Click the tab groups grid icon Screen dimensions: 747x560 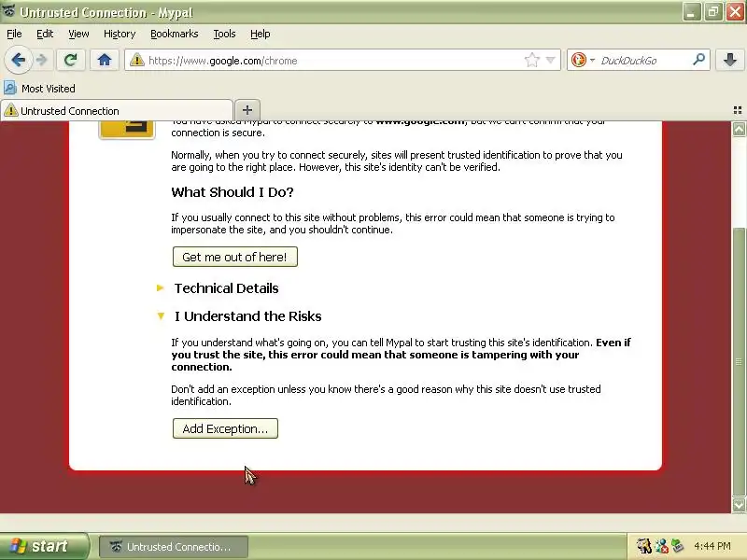(738, 110)
